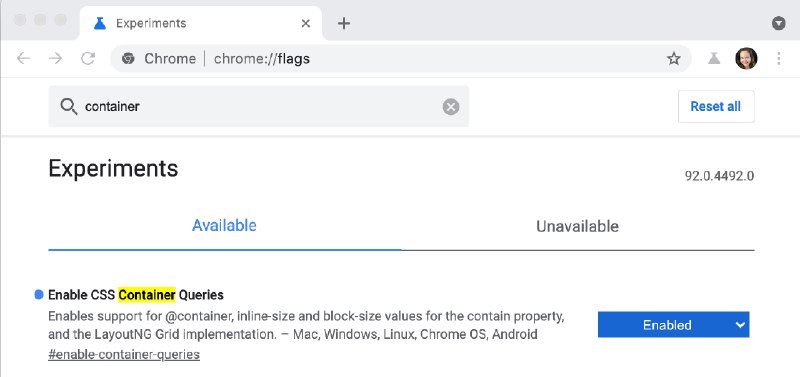Close the Experiments tab
Image resolution: width=800 pixels, height=377 pixels.
306,23
